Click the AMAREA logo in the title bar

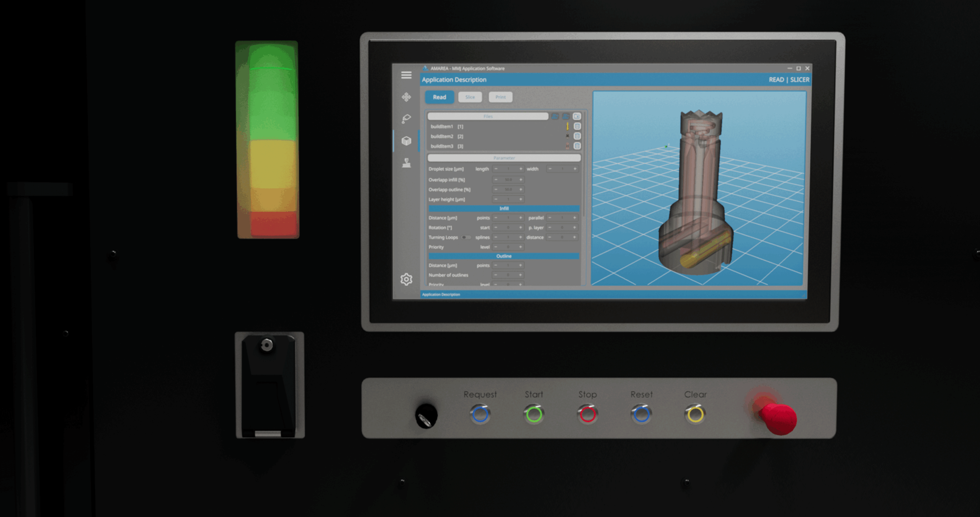pos(425,68)
